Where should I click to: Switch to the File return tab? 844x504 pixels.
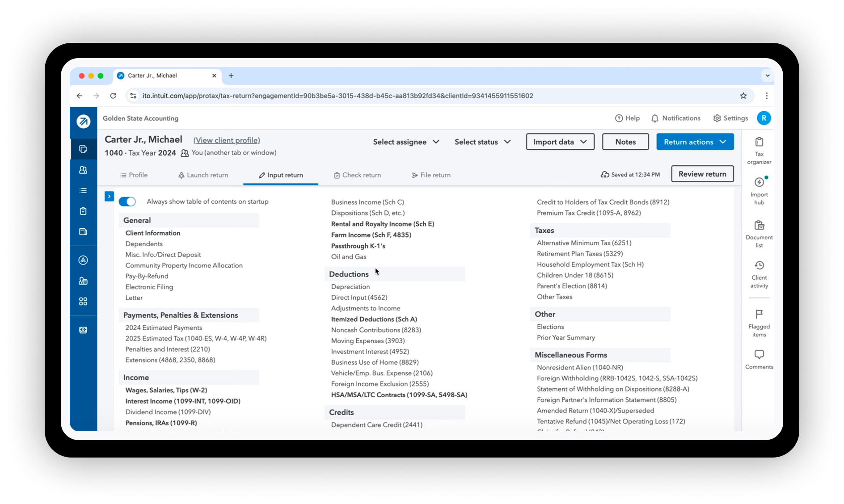(431, 175)
